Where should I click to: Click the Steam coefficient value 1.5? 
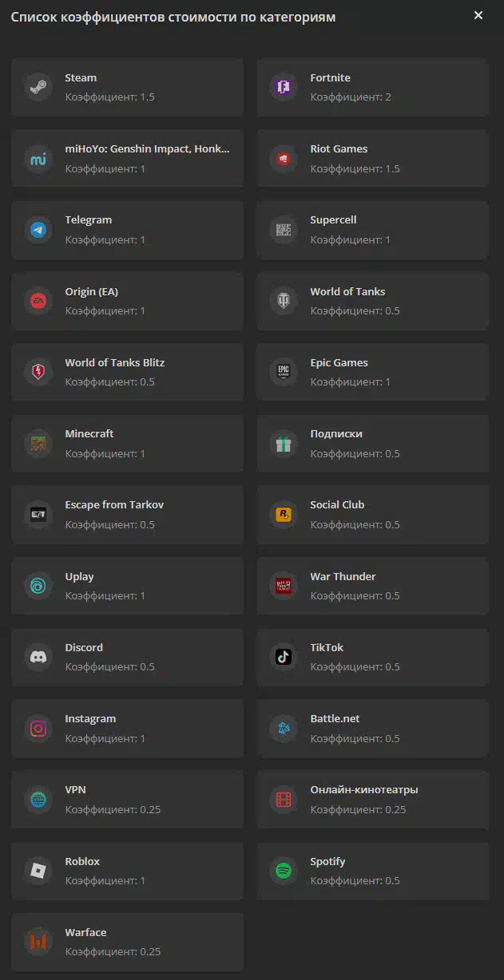coord(147,97)
